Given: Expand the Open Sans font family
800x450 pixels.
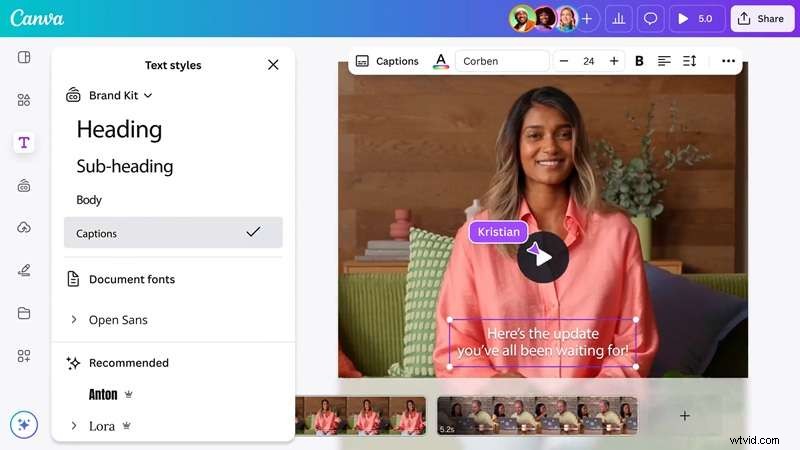Looking at the screenshot, I should click(x=74, y=320).
